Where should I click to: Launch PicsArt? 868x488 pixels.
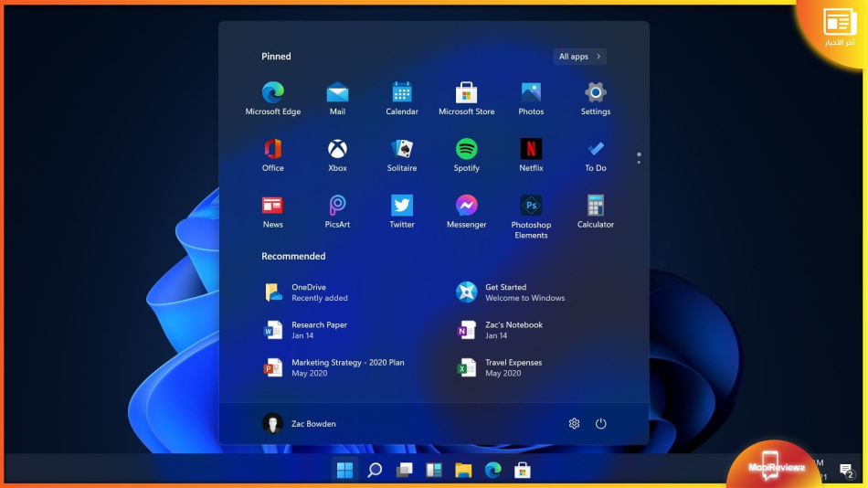[337, 212]
